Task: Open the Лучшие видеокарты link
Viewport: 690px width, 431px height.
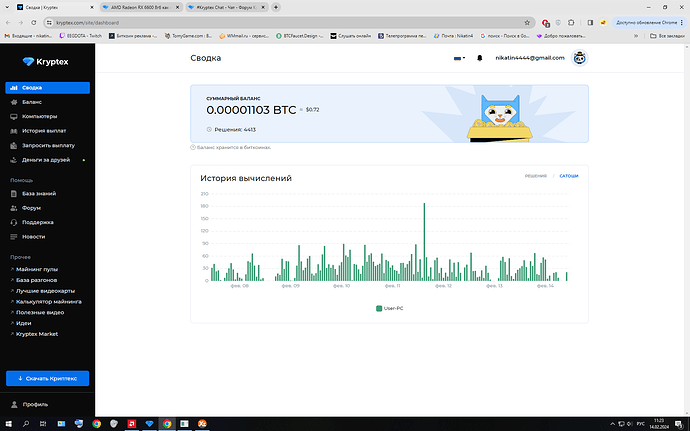Action: point(43,291)
